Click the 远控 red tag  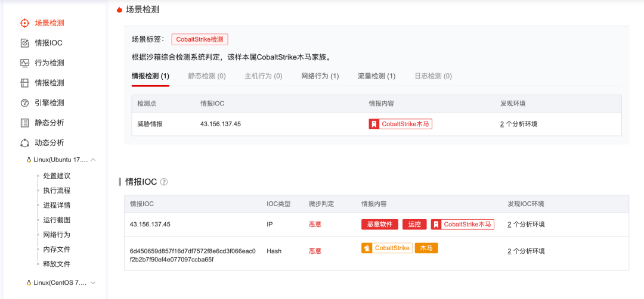(414, 225)
